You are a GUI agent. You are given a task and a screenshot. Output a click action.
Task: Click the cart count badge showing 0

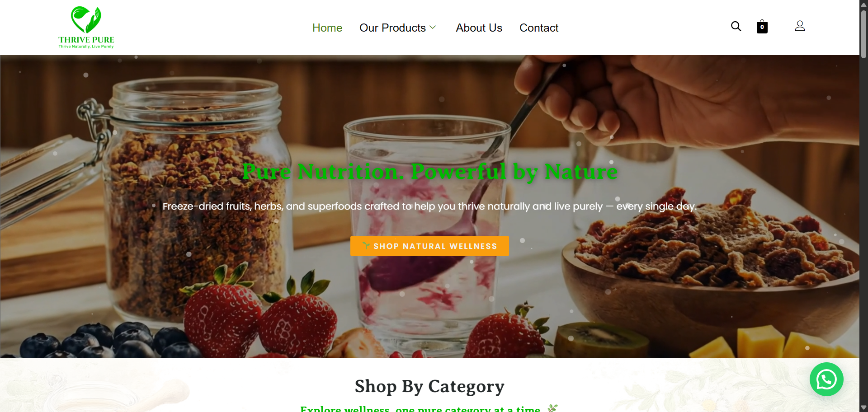tap(762, 27)
